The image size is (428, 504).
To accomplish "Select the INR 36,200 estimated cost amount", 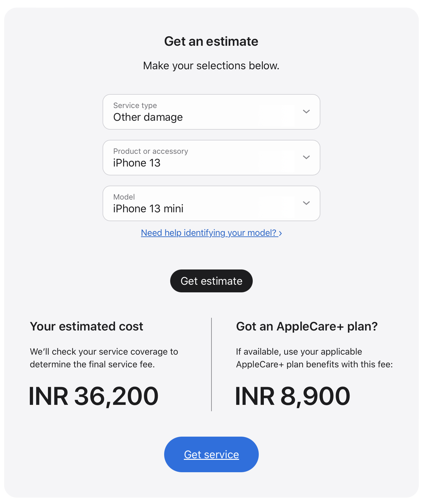I will [x=93, y=396].
